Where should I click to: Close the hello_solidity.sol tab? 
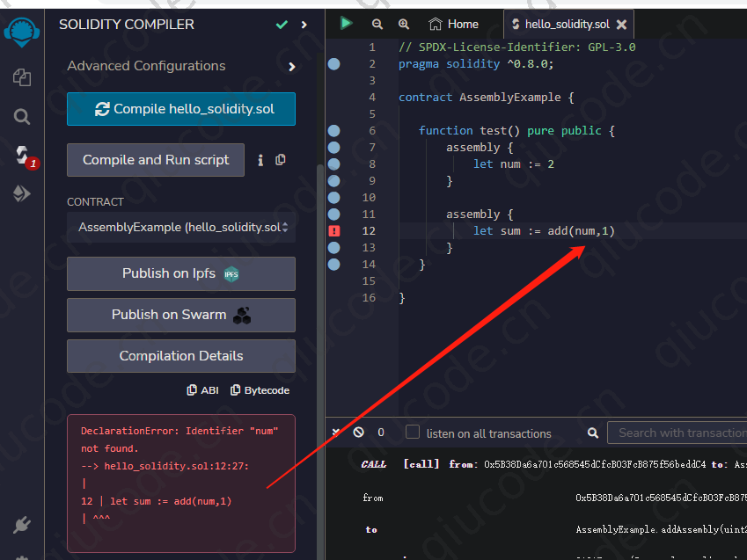pos(621,25)
